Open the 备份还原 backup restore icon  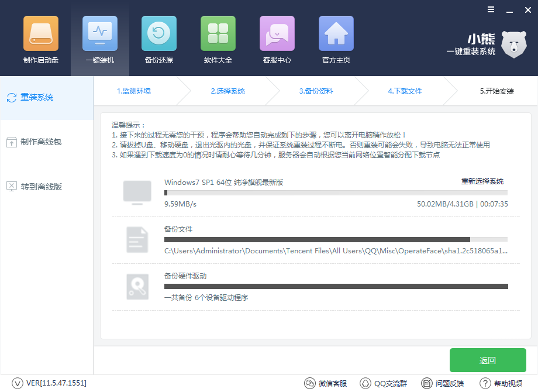(x=159, y=33)
